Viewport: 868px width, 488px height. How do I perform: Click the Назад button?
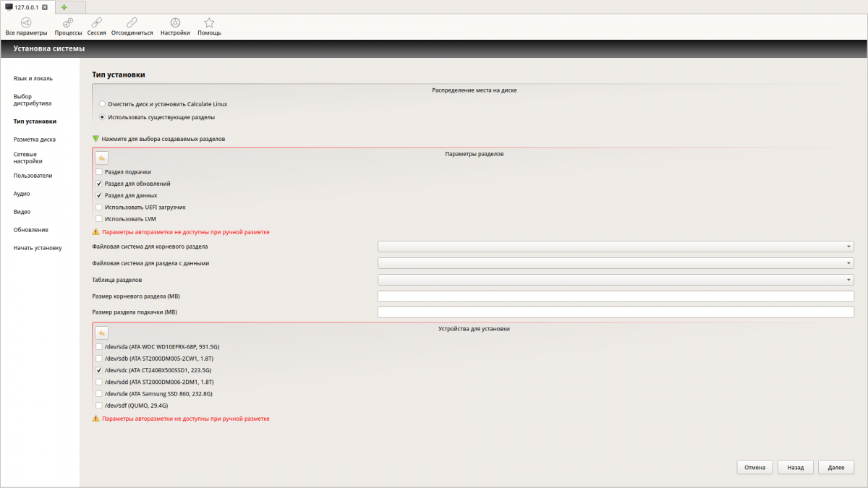click(x=796, y=468)
